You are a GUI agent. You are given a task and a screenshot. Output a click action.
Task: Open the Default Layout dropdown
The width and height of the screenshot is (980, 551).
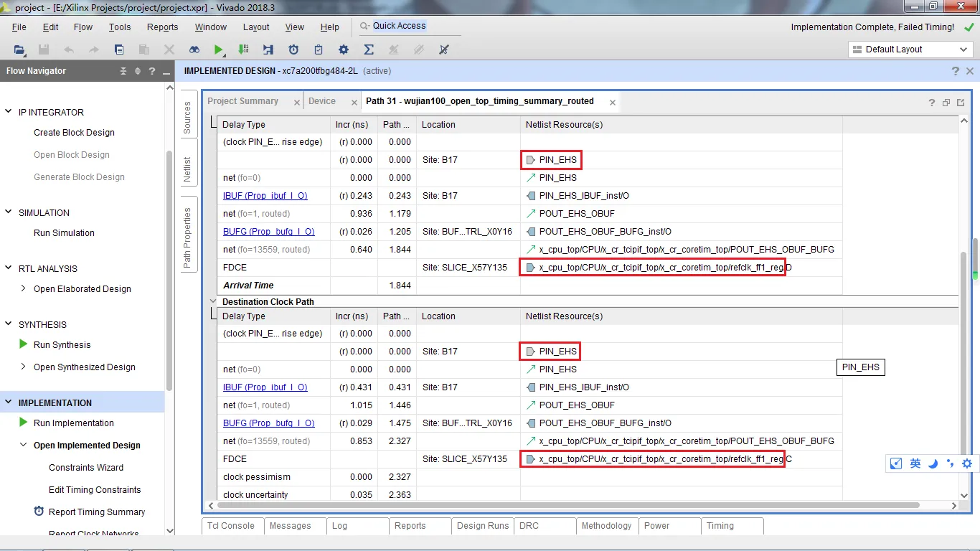(910, 50)
